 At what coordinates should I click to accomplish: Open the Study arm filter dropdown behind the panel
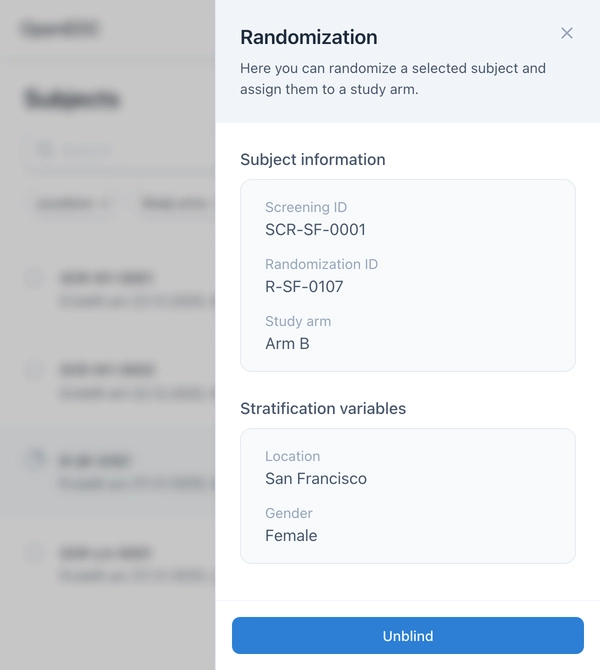(177, 204)
